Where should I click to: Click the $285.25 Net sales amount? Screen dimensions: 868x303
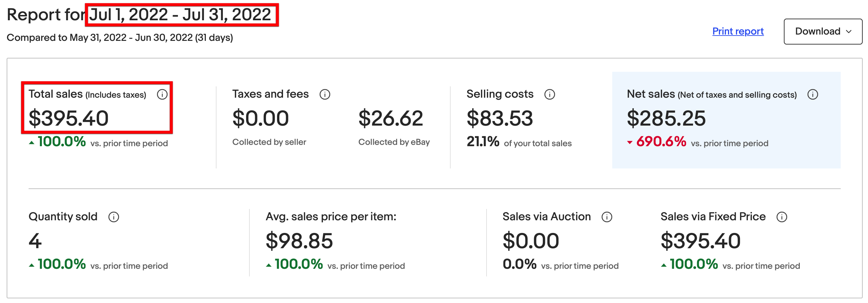[666, 119]
